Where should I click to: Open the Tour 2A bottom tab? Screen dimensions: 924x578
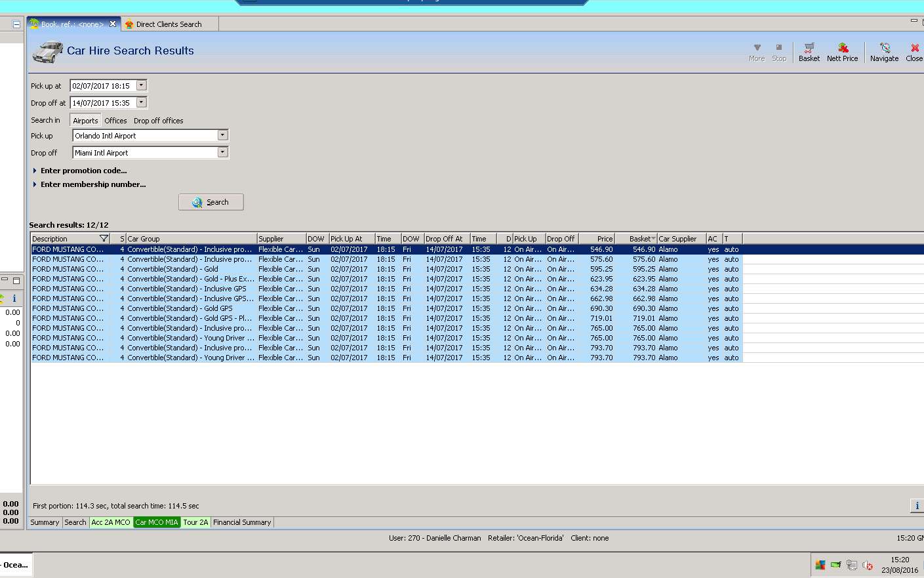point(195,522)
